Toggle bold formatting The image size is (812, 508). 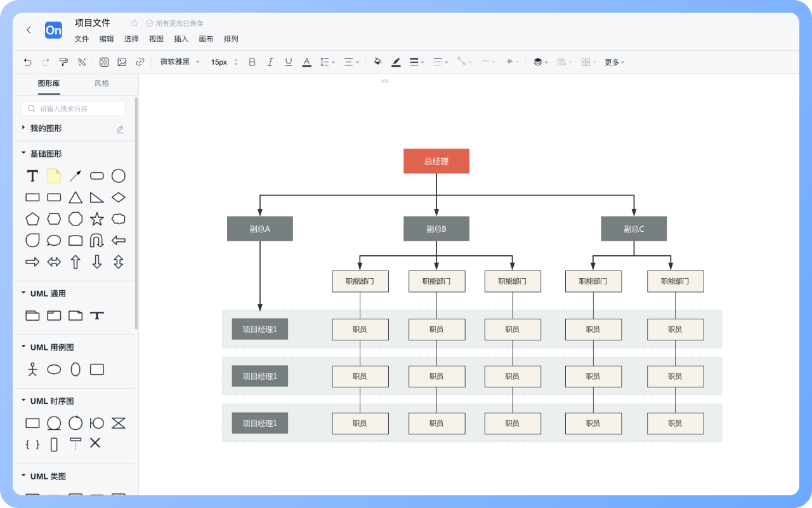click(x=252, y=62)
